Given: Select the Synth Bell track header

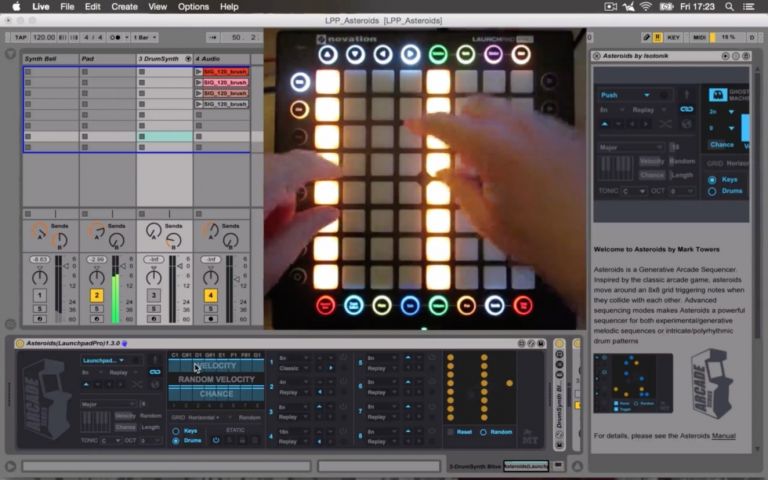Looking at the screenshot, I should point(51,59).
